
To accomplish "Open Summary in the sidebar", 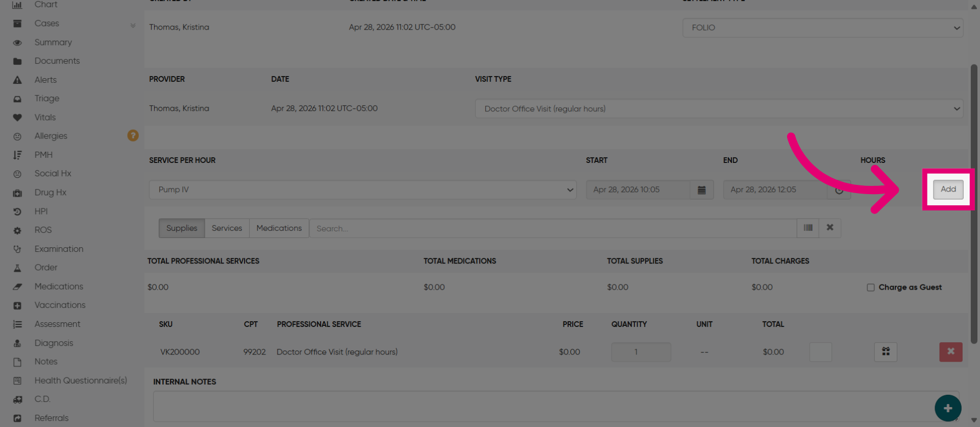I will tap(53, 42).
